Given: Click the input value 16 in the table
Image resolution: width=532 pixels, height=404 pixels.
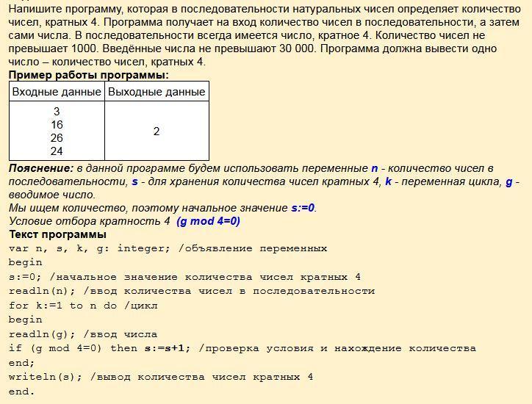Looking at the screenshot, I should (x=57, y=124).
